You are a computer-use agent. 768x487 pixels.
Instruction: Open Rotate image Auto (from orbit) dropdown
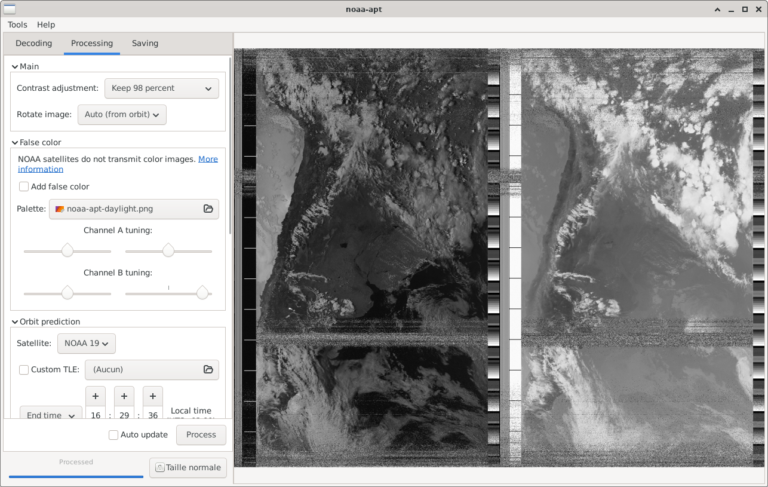click(x=122, y=114)
